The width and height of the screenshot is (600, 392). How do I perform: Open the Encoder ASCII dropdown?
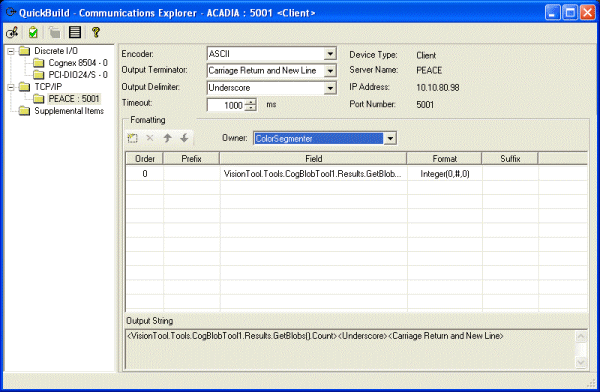click(x=330, y=54)
